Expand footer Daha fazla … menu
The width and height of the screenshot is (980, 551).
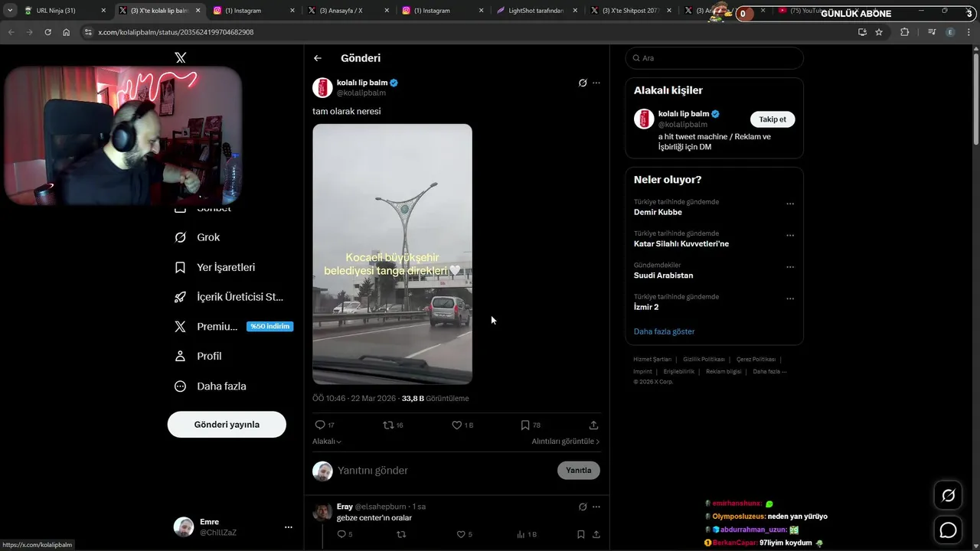[x=769, y=372]
